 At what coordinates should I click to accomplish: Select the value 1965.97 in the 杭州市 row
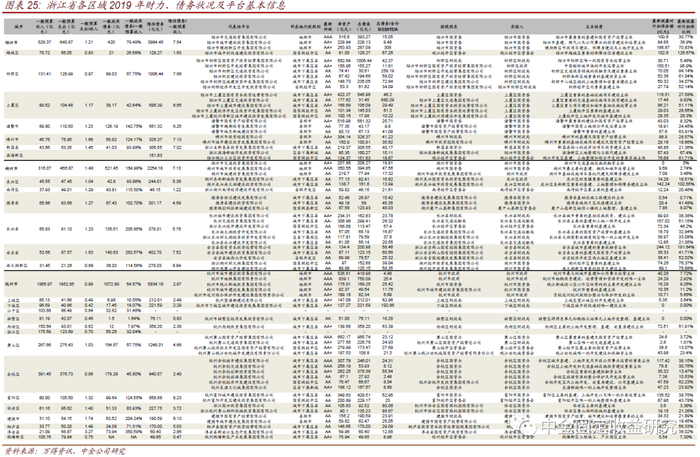point(44,284)
